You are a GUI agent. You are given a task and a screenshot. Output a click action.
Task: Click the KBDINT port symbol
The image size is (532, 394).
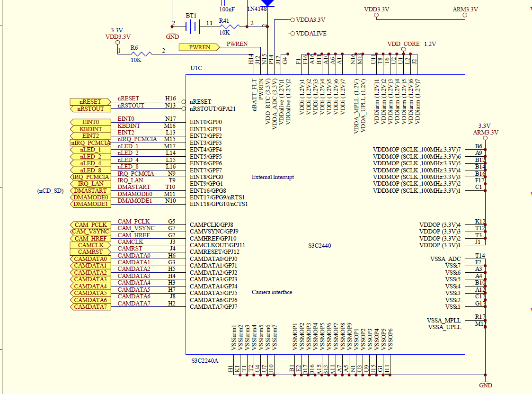click(90, 129)
